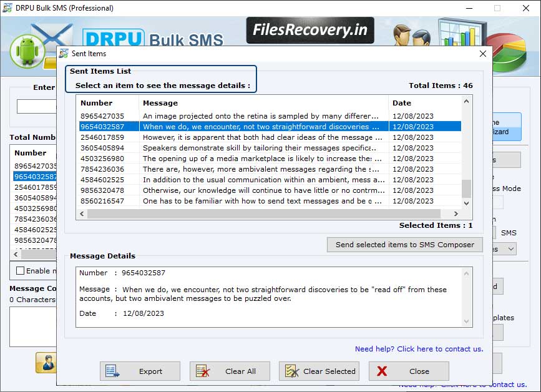Click message 'Speakers demonstrate skill by tailoring'
541x392 pixels.
[x=260, y=148]
